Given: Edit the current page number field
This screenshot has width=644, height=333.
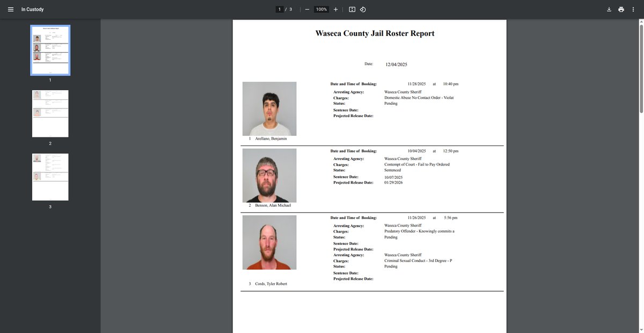Looking at the screenshot, I should tap(279, 9).
